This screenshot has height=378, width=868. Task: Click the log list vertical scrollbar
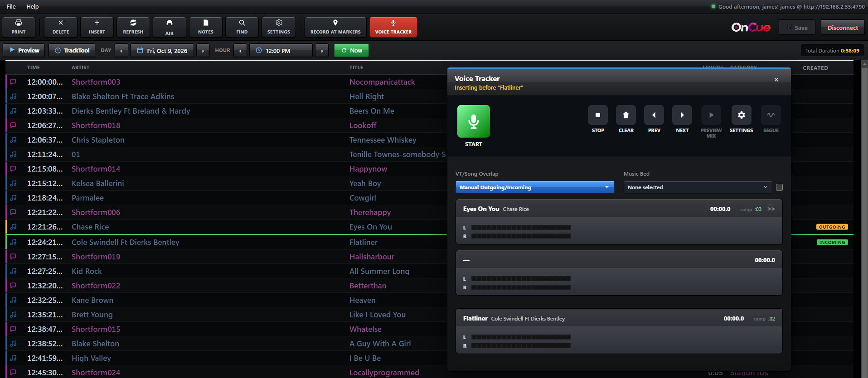pyautogui.click(x=864, y=219)
